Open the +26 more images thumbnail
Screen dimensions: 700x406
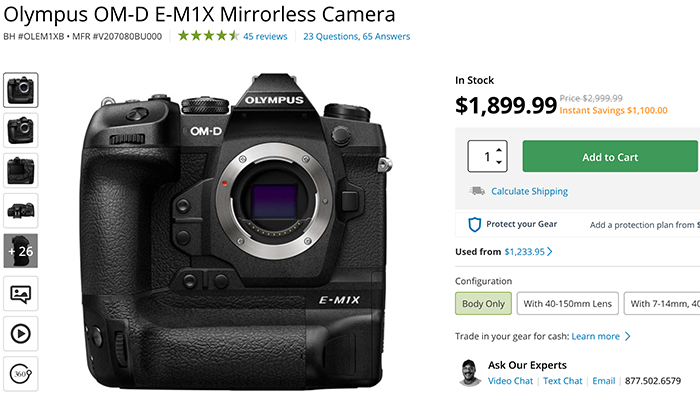[x=21, y=251]
